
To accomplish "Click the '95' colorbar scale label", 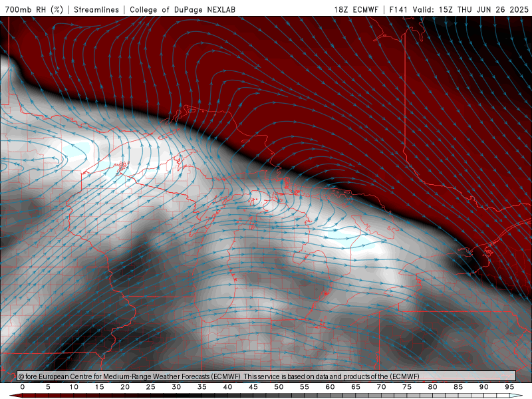I will point(509,387).
